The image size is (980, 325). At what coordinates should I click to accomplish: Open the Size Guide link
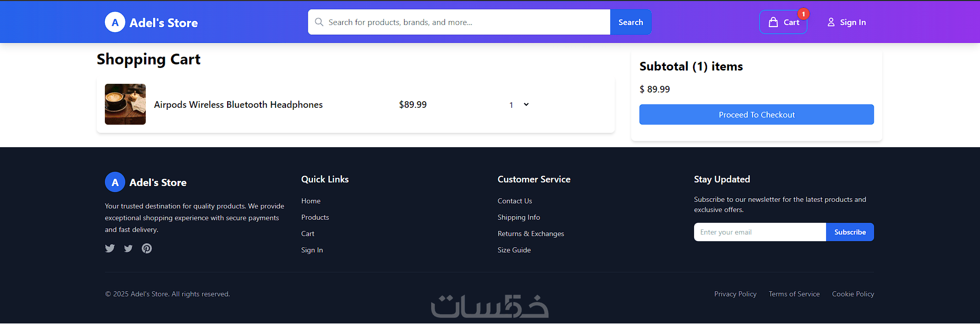[514, 250]
